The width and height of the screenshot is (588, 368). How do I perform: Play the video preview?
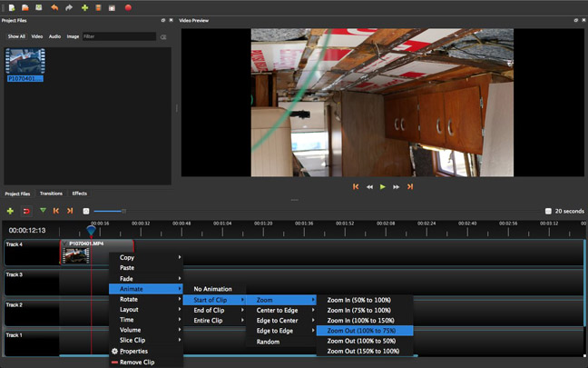(x=383, y=186)
